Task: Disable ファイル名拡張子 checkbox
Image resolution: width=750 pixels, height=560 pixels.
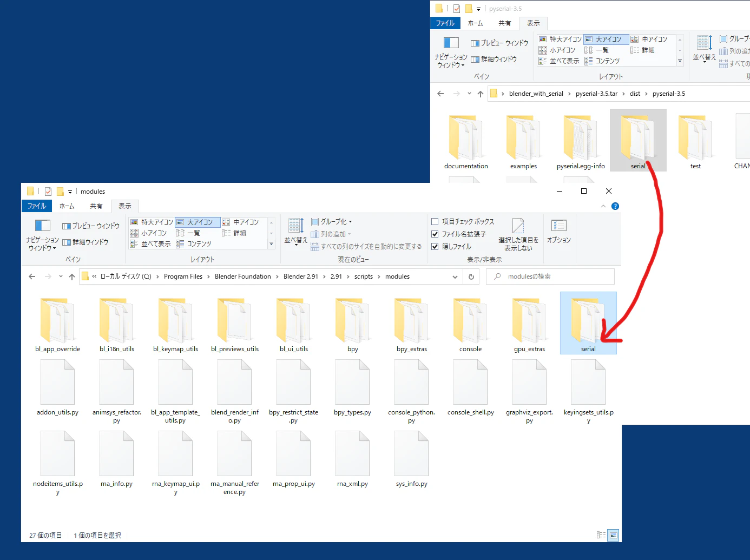Action: point(435,234)
